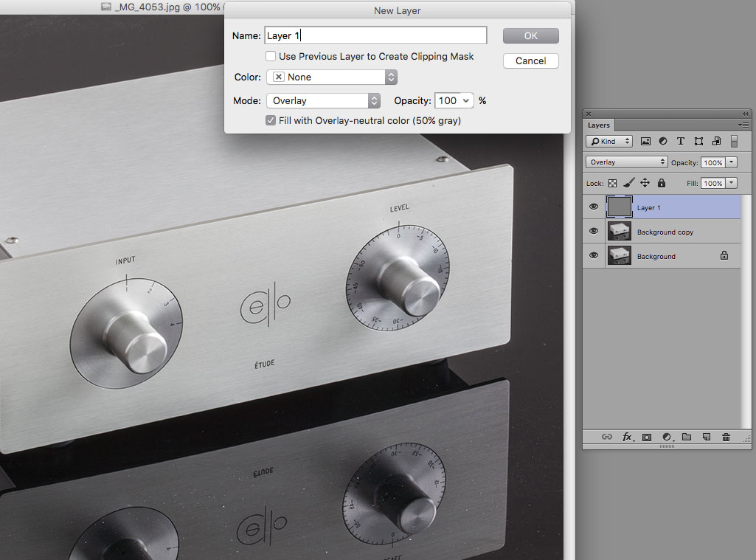This screenshot has width=756, height=560.
Task: Filter layers by smart objects icon
Action: click(716, 142)
